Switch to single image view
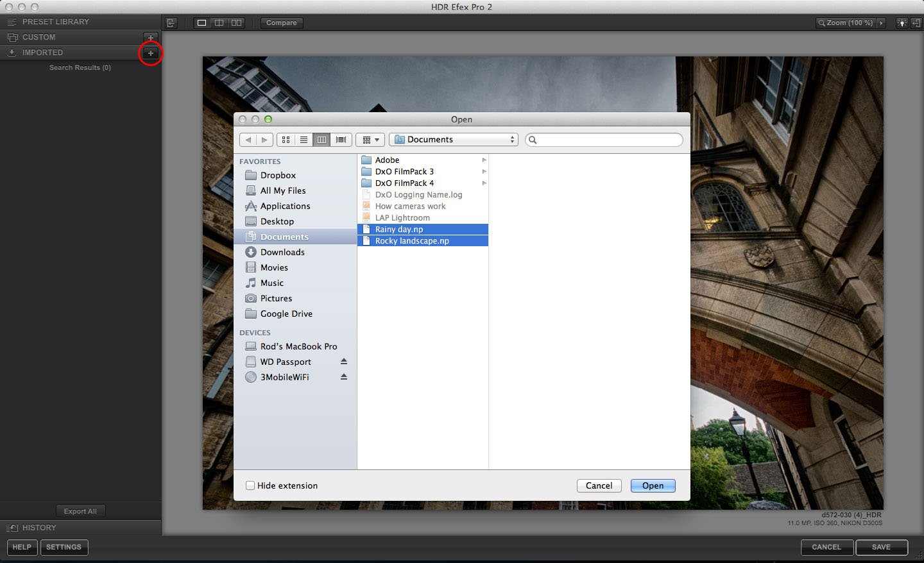Image resolution: width=924 pixels, height=563 pixels. pos(202,22)
